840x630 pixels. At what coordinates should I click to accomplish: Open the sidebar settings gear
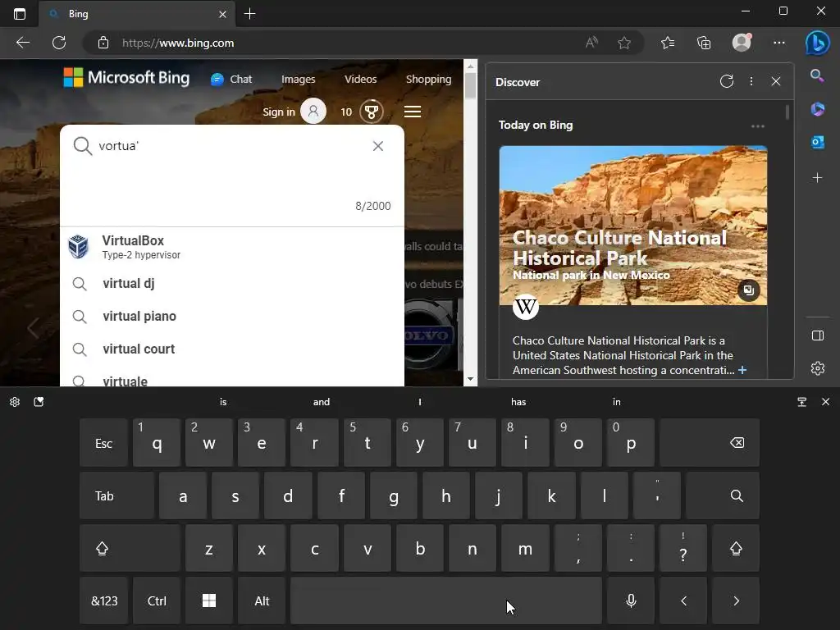818,368
